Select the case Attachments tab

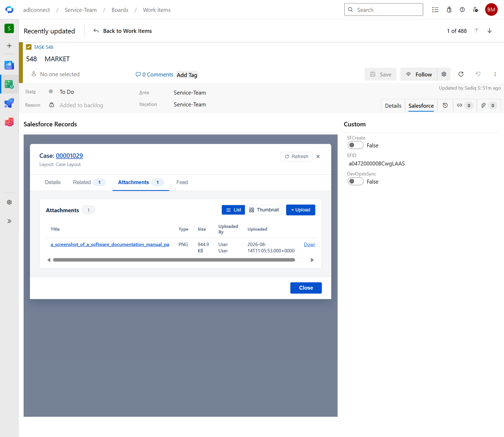point(141,182)
